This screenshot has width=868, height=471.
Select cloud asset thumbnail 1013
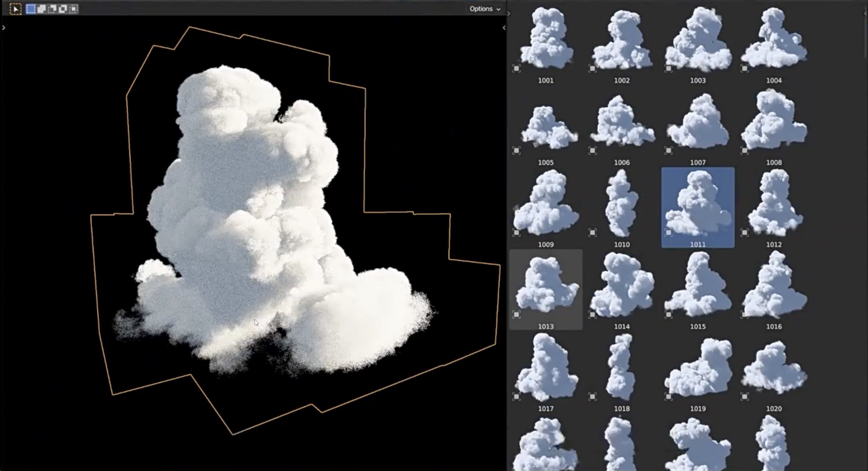coord(546,286)
